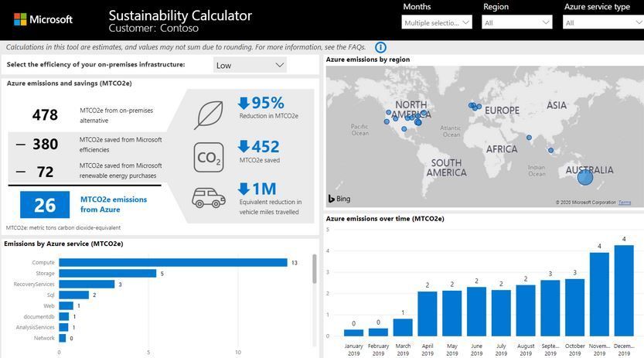This screenshot has height=358, width=644.
Task: Click the March 2019 bar
Action: tap(403, 328)
